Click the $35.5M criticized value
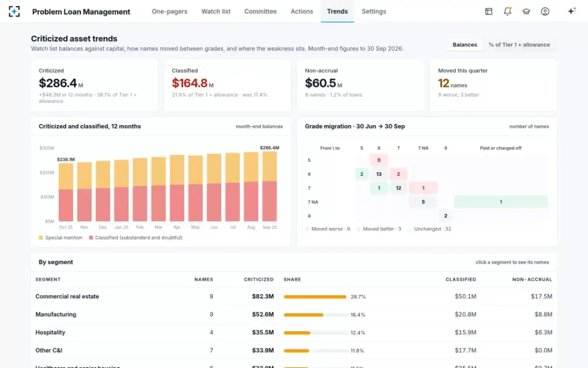Image resolution: width=588 pixels, height=368 pixels. click(263, 332)
